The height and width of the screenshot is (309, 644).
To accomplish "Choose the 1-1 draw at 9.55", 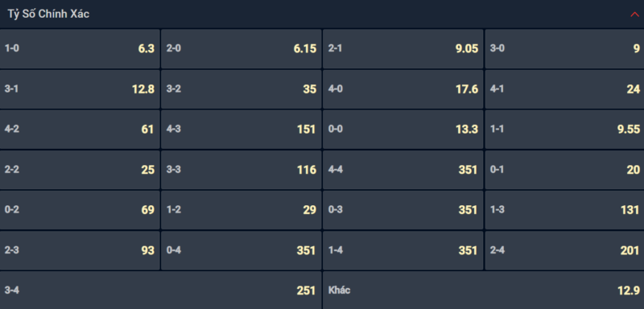I will tap(565, 130).
